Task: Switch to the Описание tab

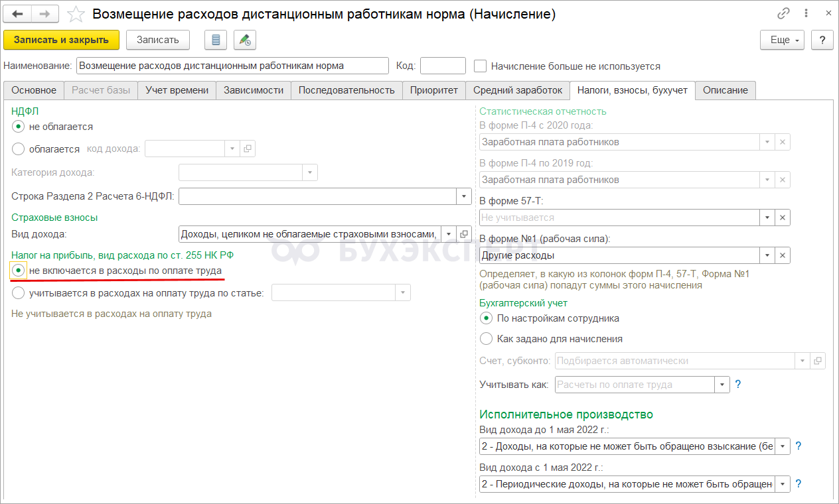Action: (x=725, y=90)
